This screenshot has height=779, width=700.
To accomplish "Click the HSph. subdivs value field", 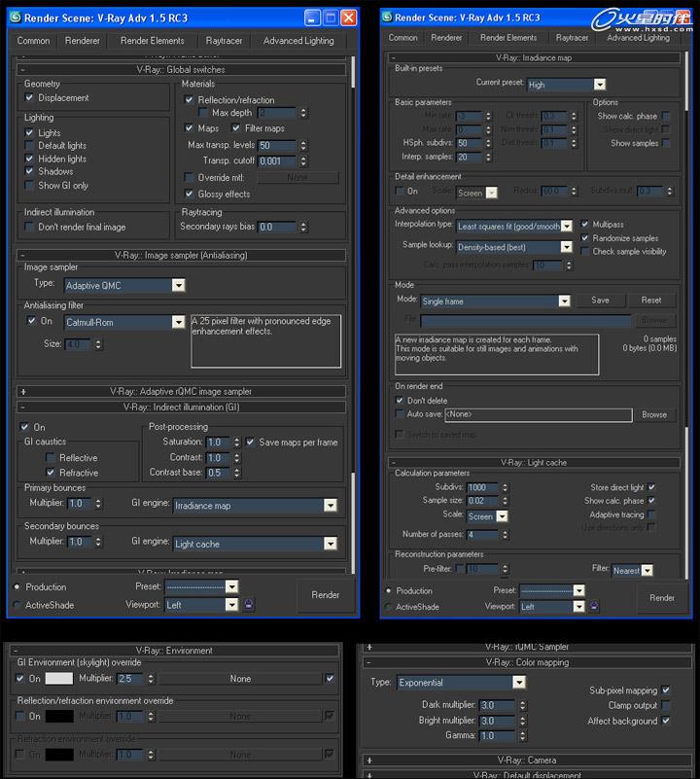I will (x=469, y=143).
